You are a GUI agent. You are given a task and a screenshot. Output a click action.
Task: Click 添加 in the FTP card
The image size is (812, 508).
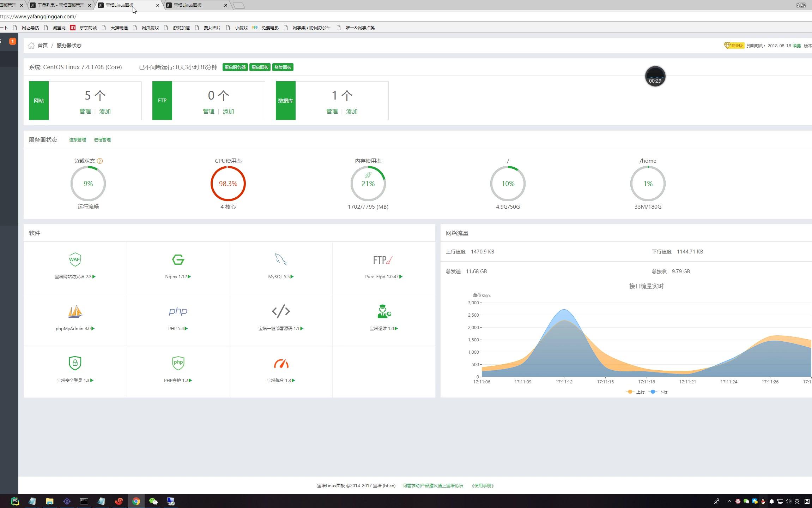coord(228,112)
